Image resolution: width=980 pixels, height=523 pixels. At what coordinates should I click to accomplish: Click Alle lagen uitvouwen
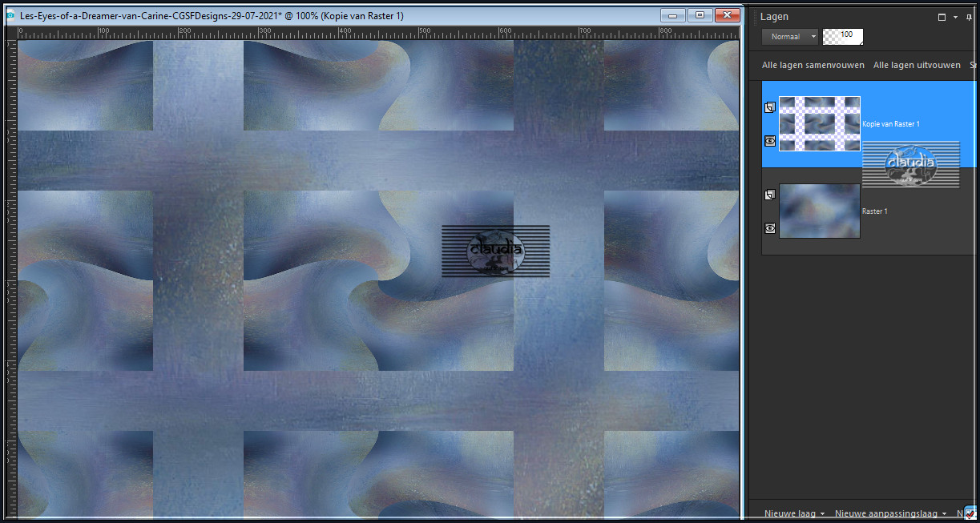click(917, 66)
